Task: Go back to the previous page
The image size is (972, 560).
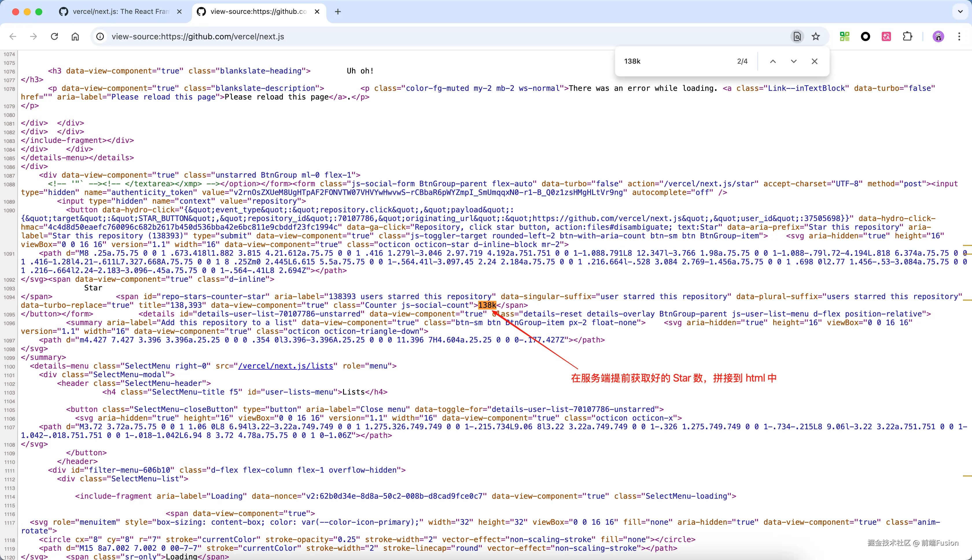Action: pyautogui.click(x=13, y=36)
